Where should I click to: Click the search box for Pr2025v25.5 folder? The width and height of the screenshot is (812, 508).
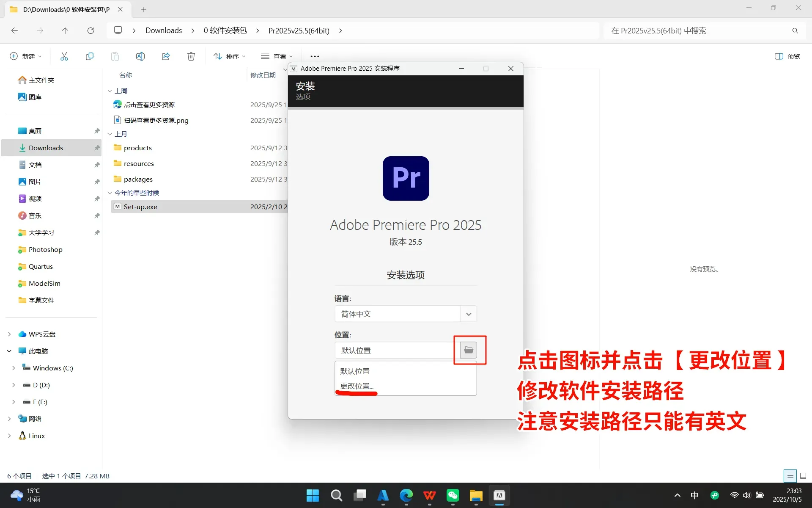pyautogui.click(x=698, y=30)
